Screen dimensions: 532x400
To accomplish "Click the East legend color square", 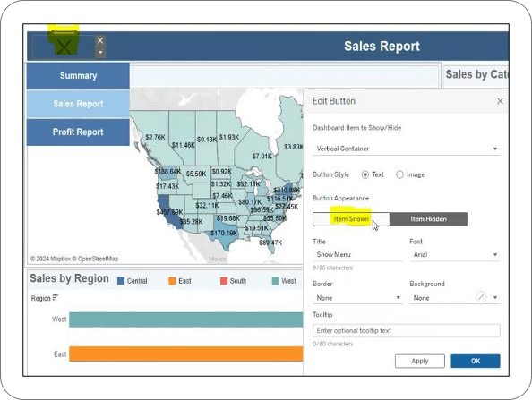I will pos(172,281).
